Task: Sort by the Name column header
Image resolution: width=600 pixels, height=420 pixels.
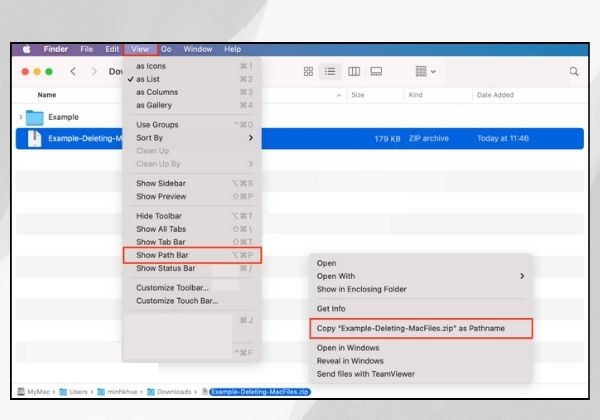Action: click(47, 95)
